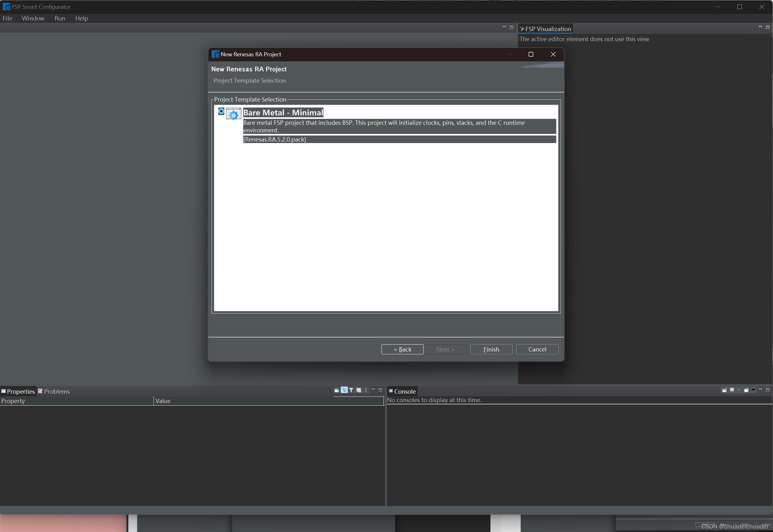Pin the Properties view to selection
Screen dimensions: 773x532
coord(337,390)
